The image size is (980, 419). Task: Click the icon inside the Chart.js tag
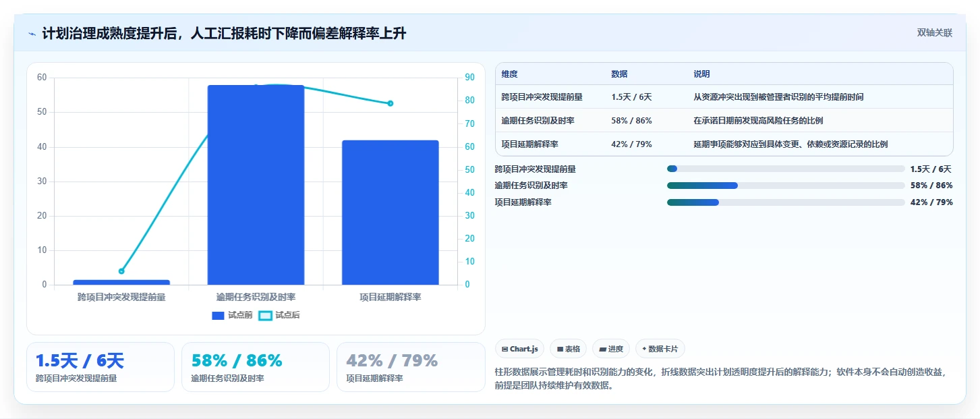coord(505,349)
